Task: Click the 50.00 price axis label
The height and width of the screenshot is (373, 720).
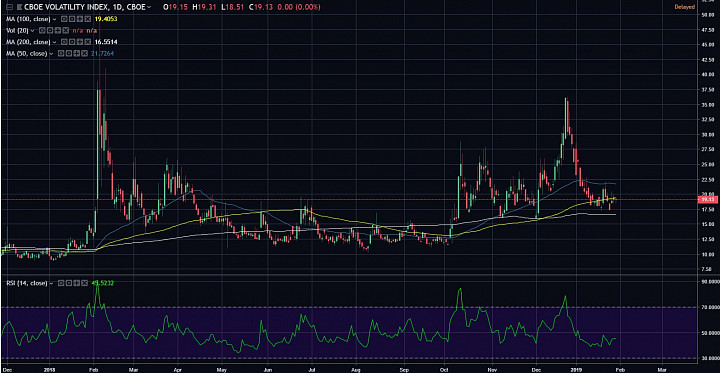Action: click(x=707, y=15)
